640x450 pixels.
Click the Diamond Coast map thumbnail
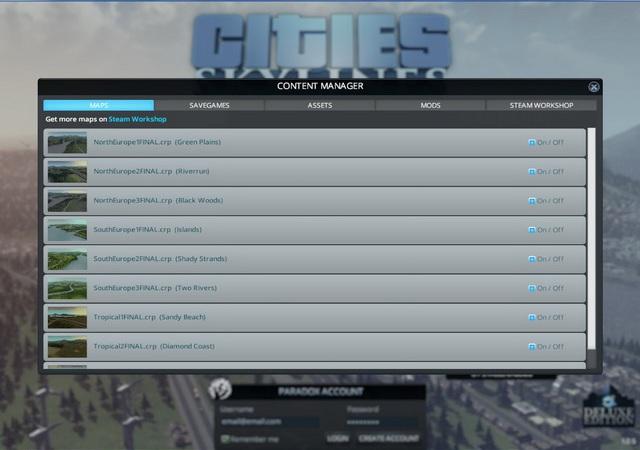coord(67,347)
